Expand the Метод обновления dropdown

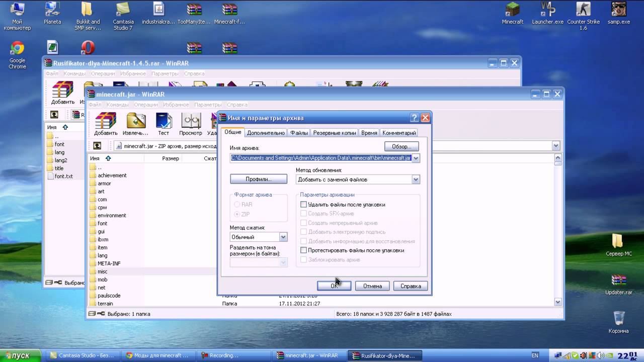(416, 179)
